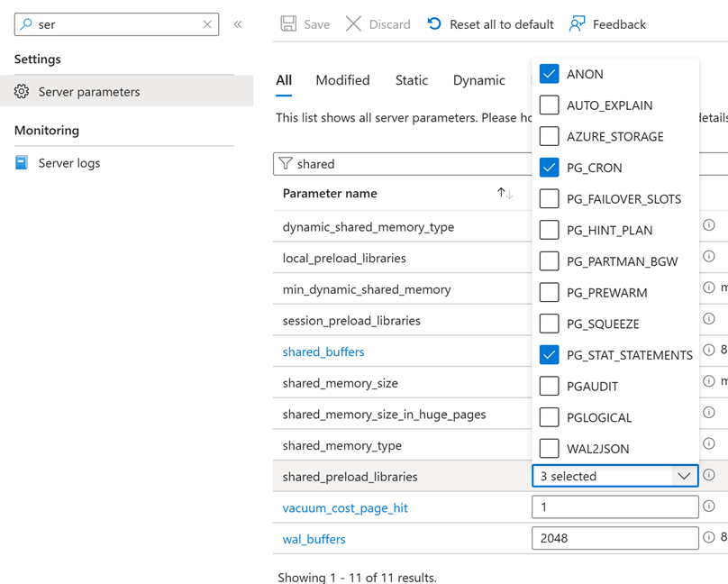Sort by Parameter name arrows
The image size is (728, 584).
click(x=505, y=194)
